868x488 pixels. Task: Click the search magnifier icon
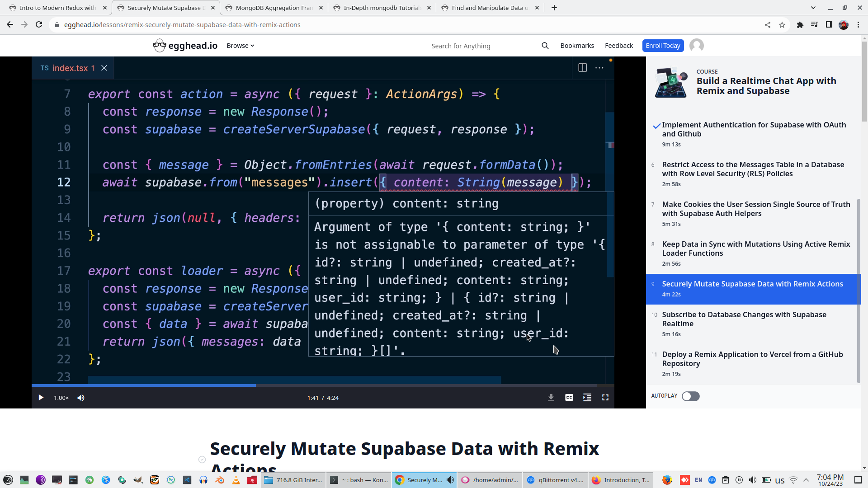tap(545, 46)
